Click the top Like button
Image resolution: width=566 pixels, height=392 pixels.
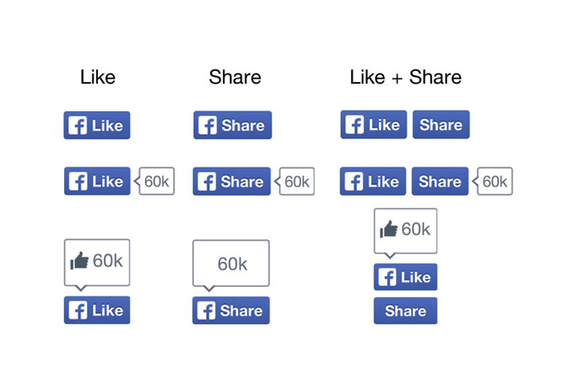click(x=96, y=125)
